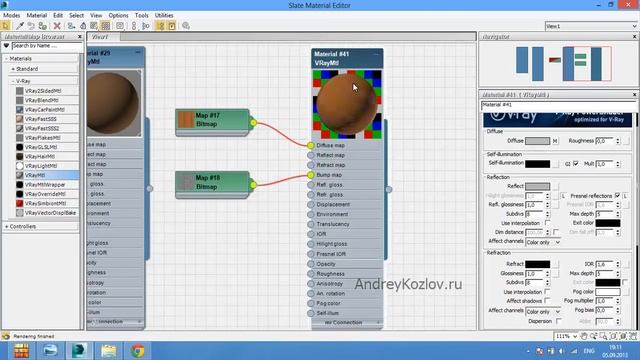
Task: Toggle self-illumination GI checkbox
Action: click(x=576, y=164)
